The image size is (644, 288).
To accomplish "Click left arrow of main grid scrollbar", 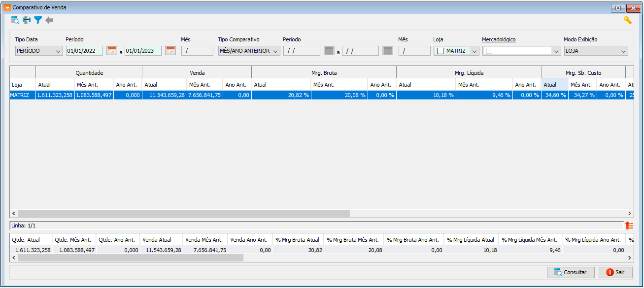I will tap(14, 214).
